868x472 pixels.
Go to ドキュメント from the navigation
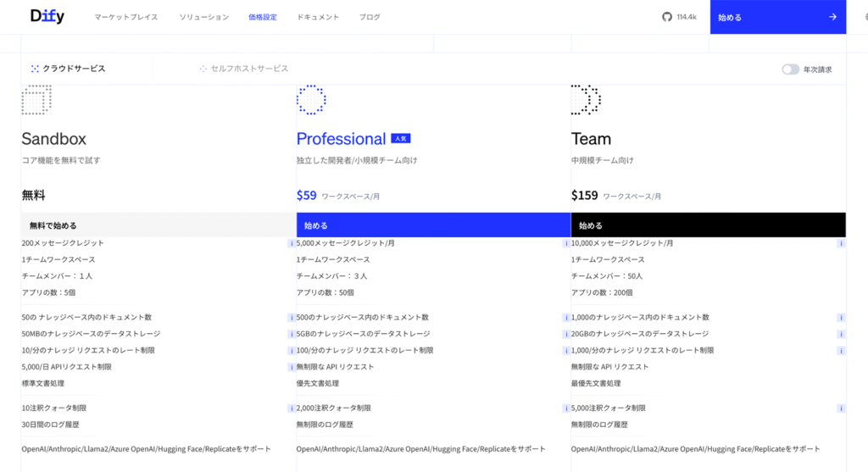(318, 17)
